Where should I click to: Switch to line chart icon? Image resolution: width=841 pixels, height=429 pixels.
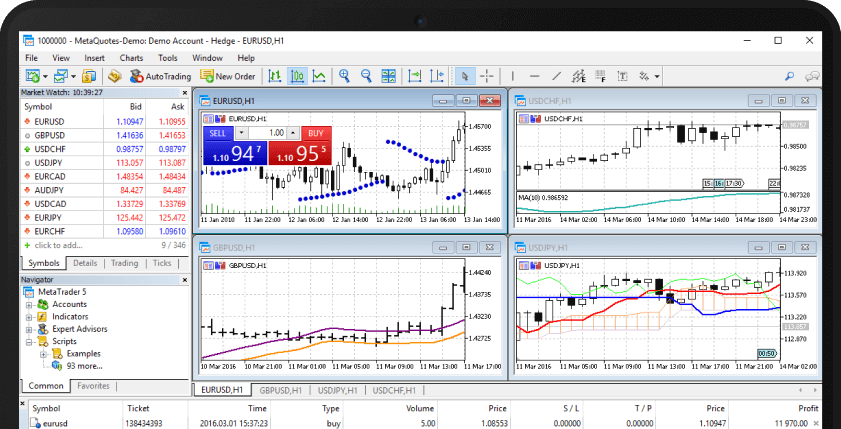click(x=319, y=76)
